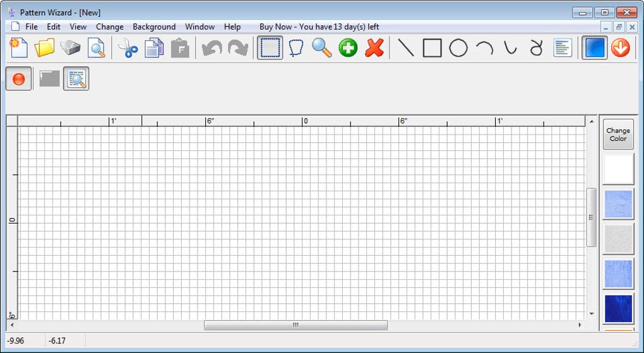Click Buy Now trial notice
The height and width of the screenshot is (353, 644).
click(319, 27)
